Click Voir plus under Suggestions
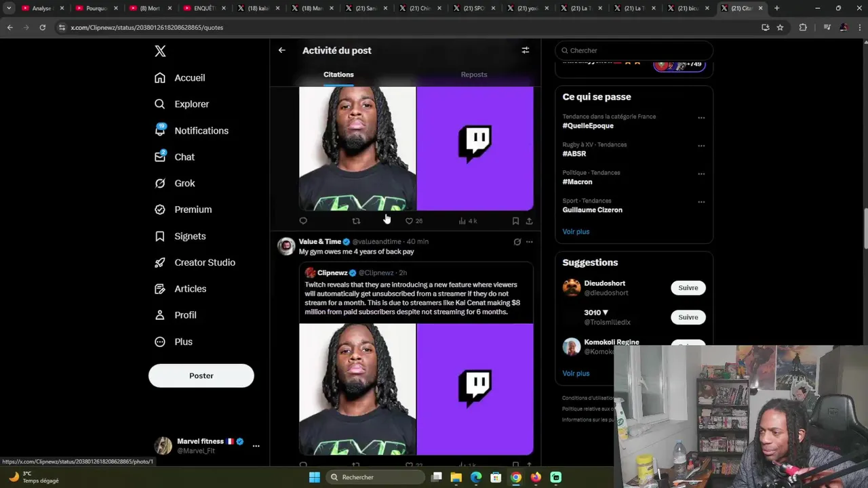Viewport: 868px width, 488px height. [x=576, y=373]
